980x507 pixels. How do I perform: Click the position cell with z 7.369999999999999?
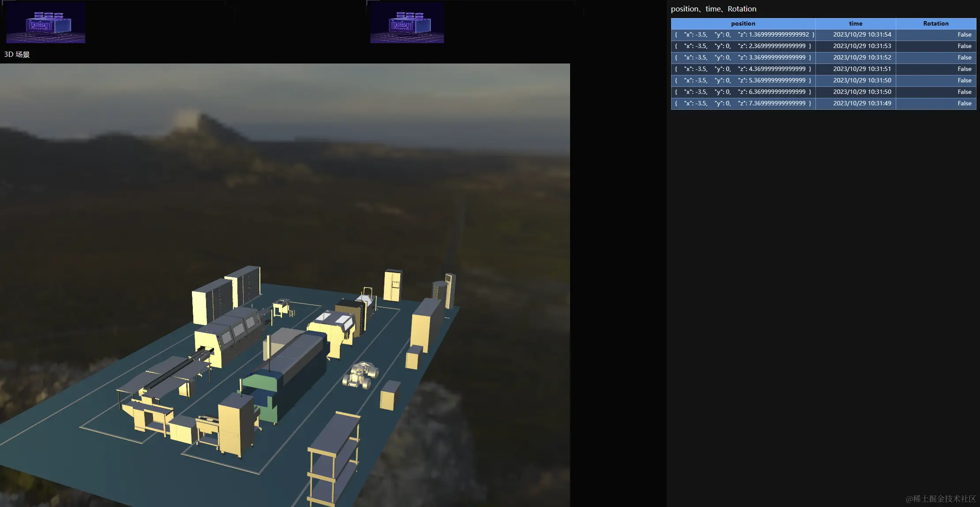743,103
